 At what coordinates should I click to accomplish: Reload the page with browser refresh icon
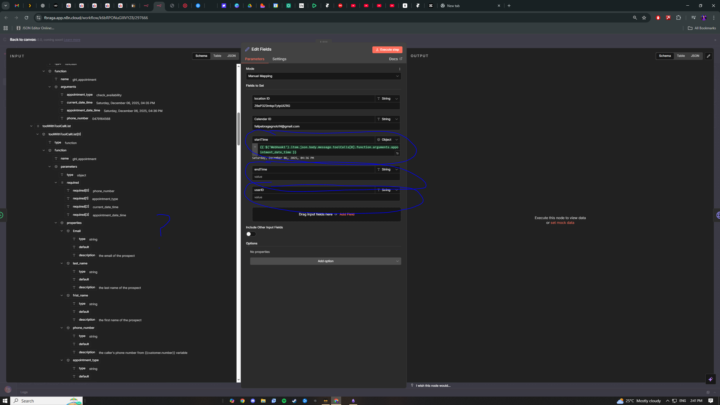tap(26, 17)
